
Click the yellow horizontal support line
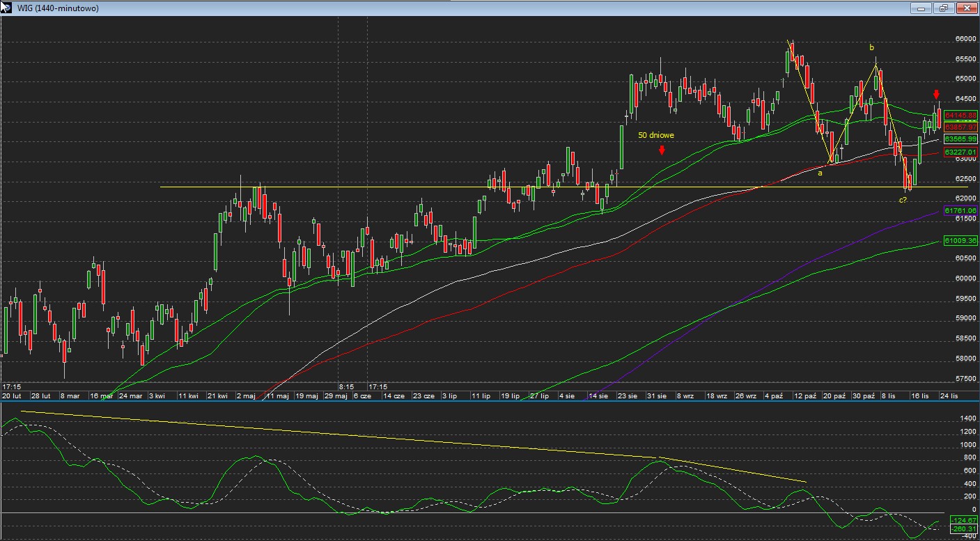(564, 187)
